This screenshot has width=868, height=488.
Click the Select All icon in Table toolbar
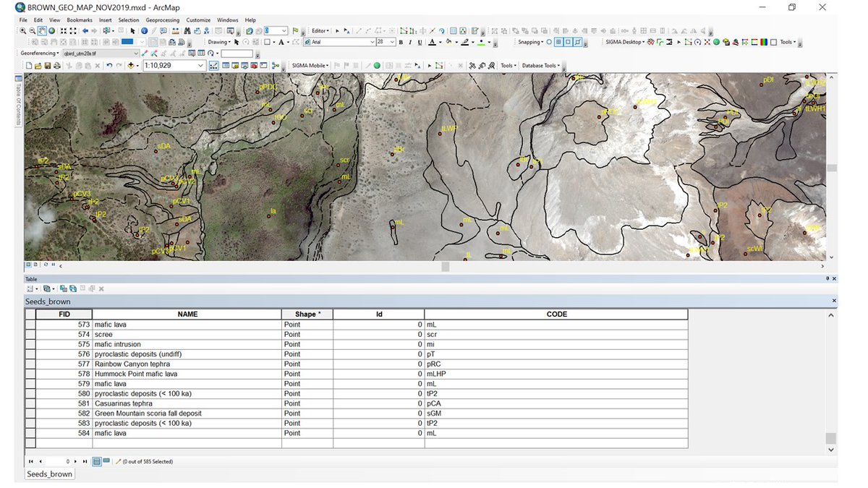click(x=64, y=288)
